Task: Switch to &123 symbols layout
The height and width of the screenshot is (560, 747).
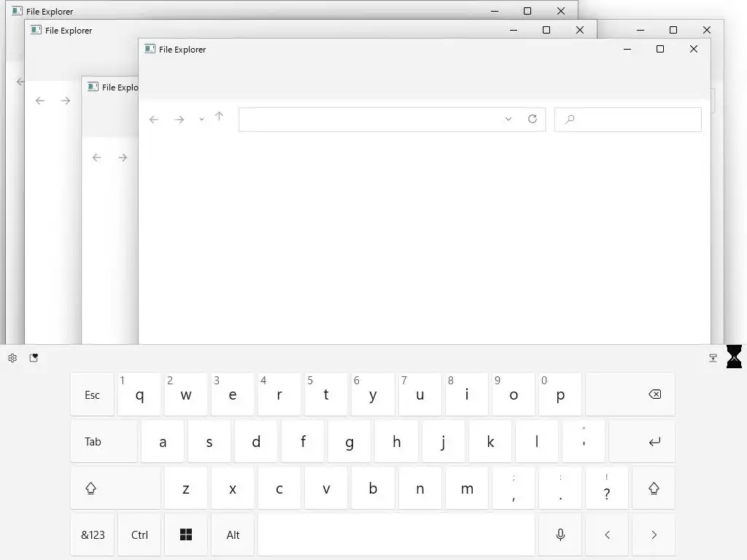Action: click(92, 534)
